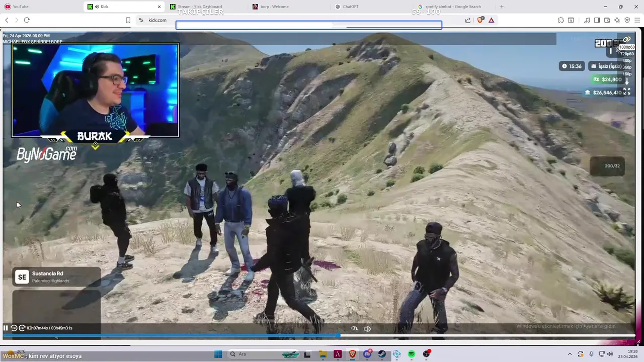Pause the stream with the pause button
This screenshot has width=644, height=362.
(6, 328)
